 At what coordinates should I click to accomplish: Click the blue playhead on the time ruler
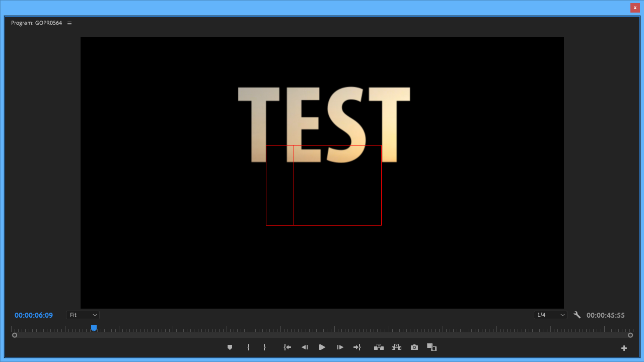[x=94, y=328]
